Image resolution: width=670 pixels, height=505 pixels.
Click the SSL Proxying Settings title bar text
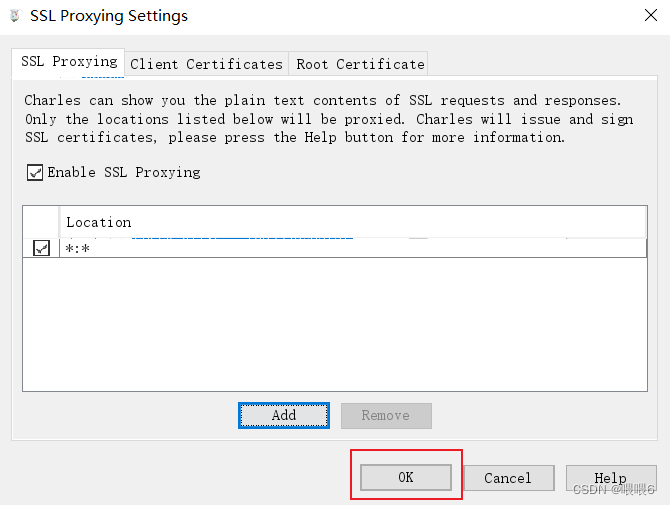click(109, 16)
